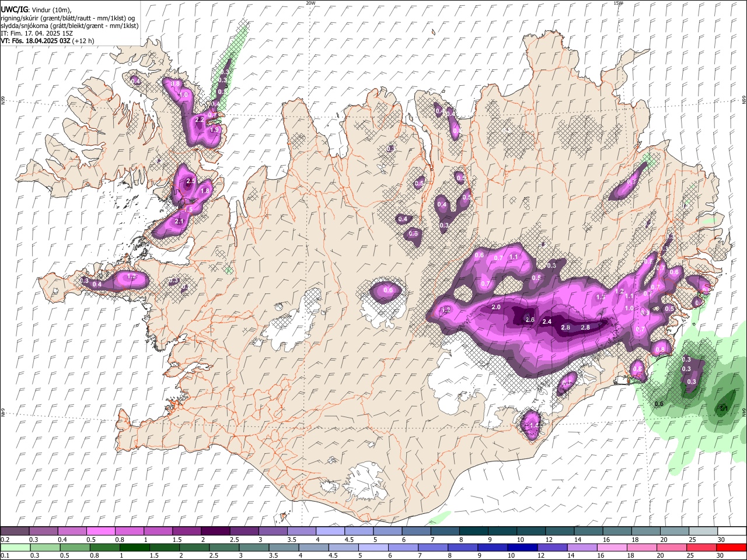The width and height of the screenshot is (747, 560).
Task: Click the 15W longitude label
Action: point(618,3)
